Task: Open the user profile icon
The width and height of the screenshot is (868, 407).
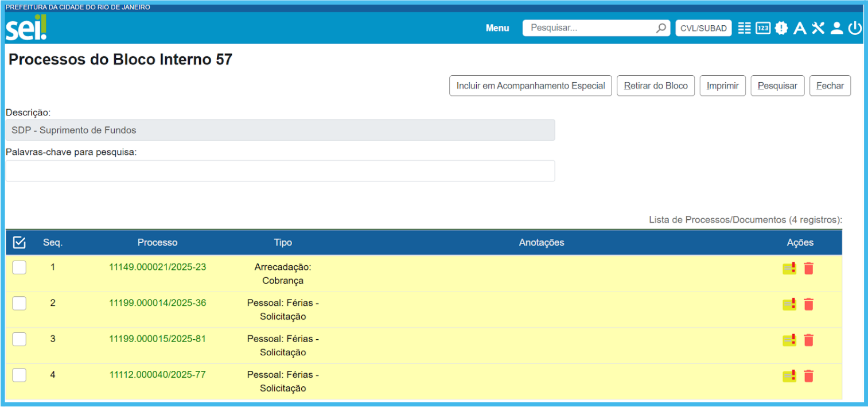Action: click(836, 28)
